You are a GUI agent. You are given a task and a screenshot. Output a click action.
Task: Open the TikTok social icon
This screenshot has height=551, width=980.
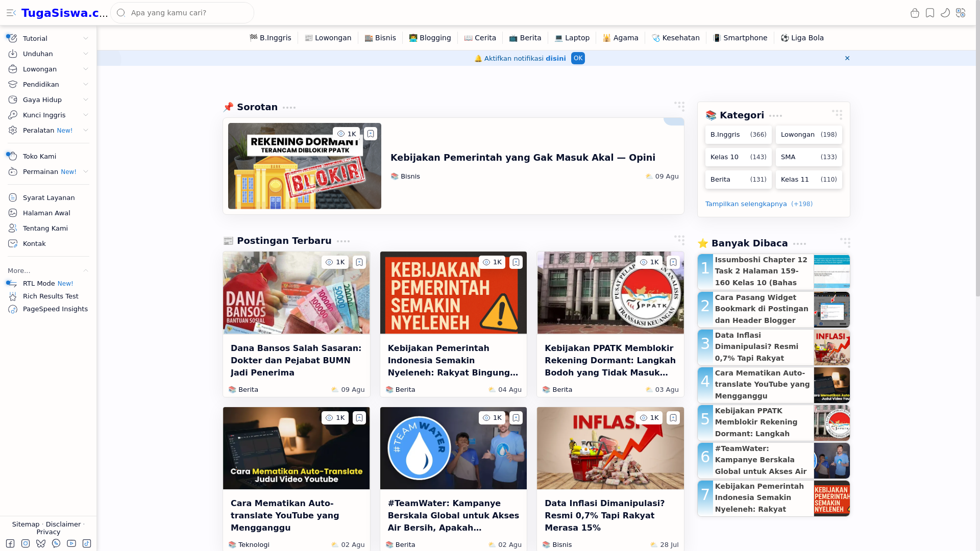pyautogui.click(x=87, y=543)
